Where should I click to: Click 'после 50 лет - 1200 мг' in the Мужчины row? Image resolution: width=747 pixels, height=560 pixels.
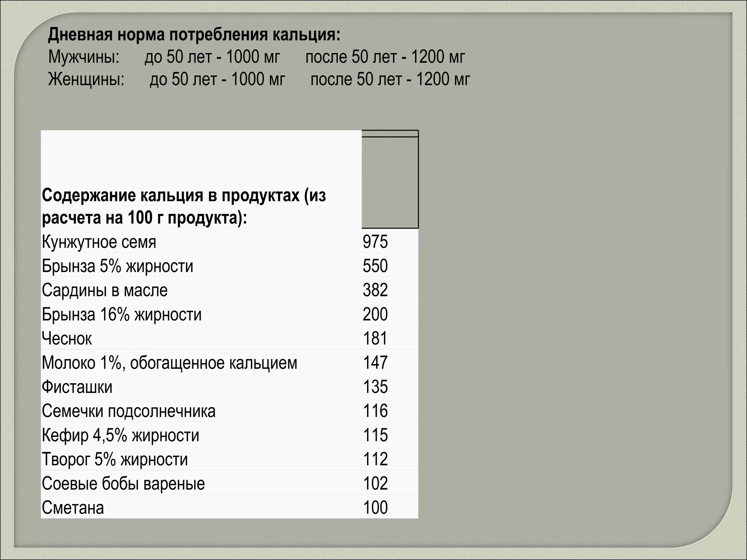coord(385,57)
